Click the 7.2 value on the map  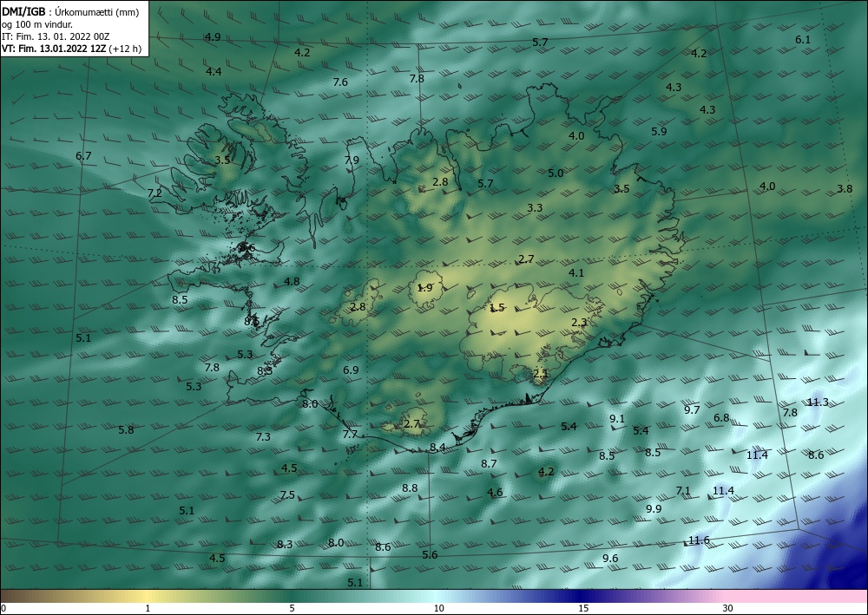(x=155, y=193)
